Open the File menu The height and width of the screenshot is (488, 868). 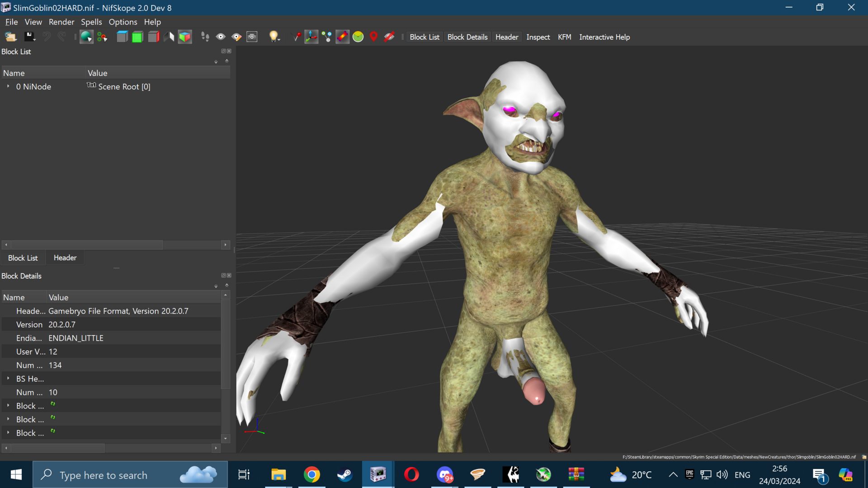tap(11, 22)
